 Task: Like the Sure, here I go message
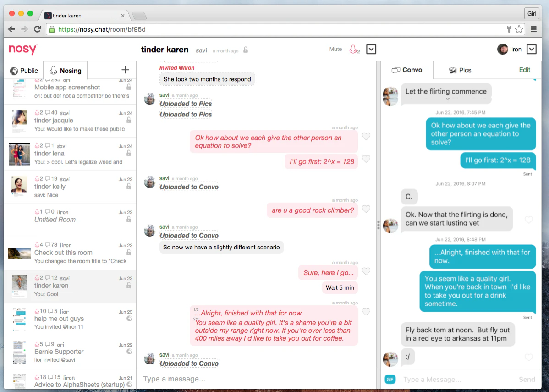(x=366, y=271)
